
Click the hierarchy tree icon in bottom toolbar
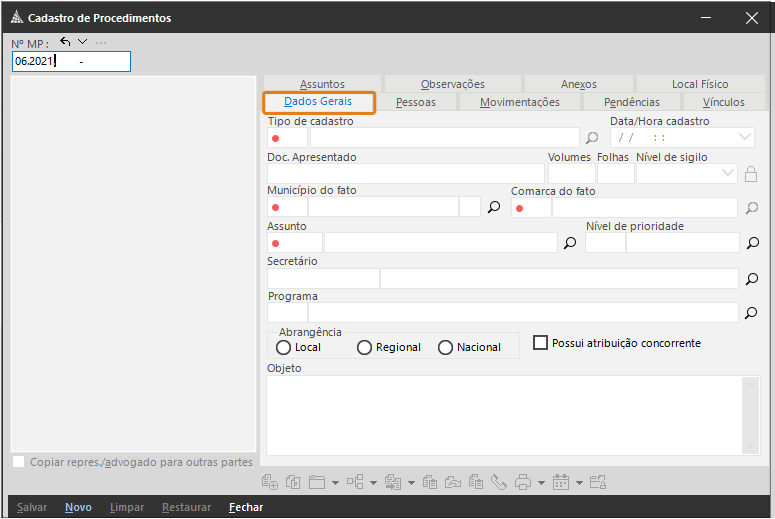pyautogui.click(x=355, y=481)
